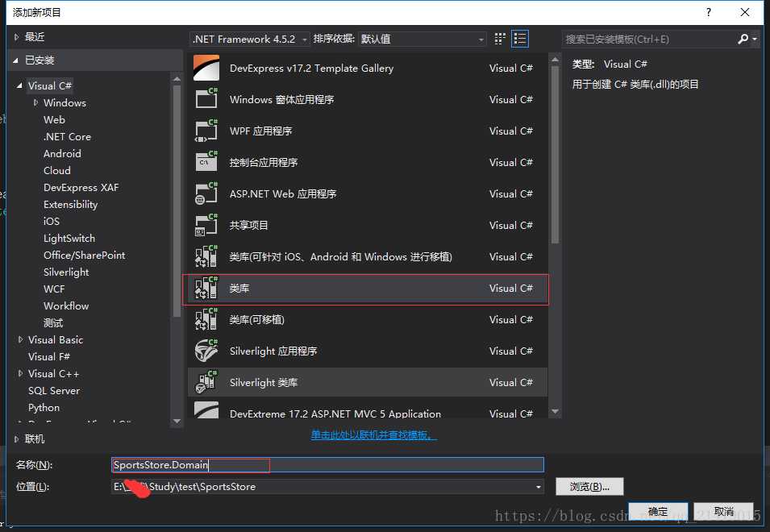This screenshot has width=770, height=532.
Task: Click the category tree scroll-up arrow
Action: coord(177,78)
